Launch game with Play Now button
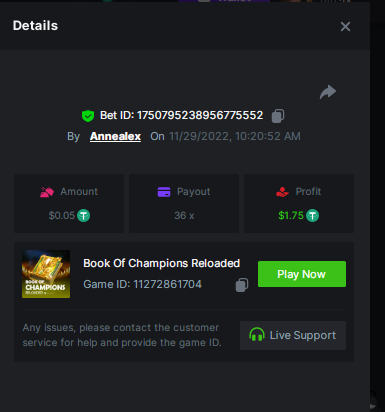 302,274
